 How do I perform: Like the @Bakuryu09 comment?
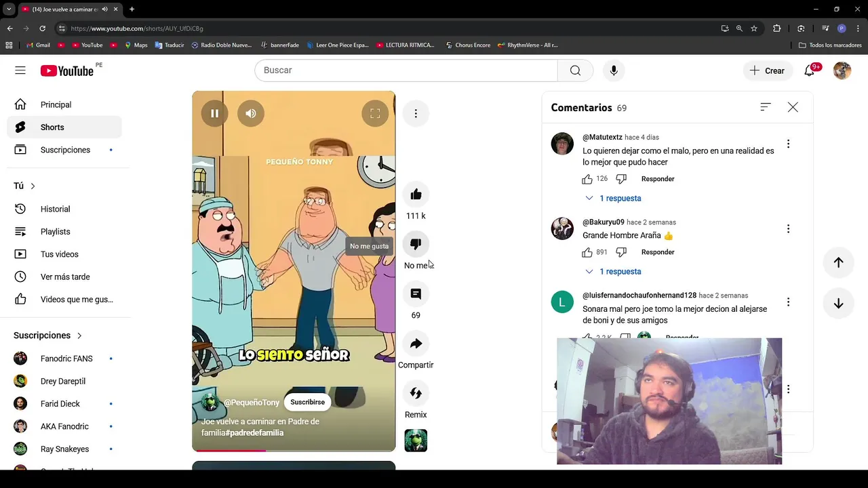pos(587,252)
